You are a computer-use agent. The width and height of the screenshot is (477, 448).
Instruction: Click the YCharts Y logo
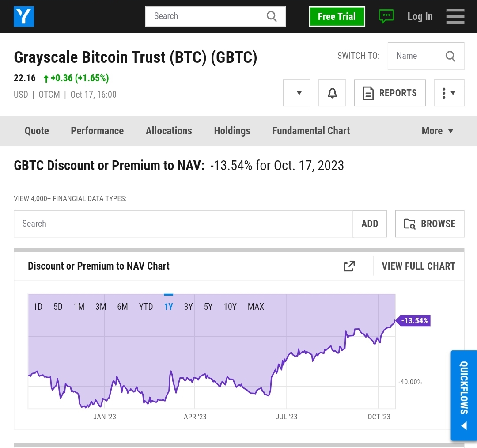(x=24, y=16)
